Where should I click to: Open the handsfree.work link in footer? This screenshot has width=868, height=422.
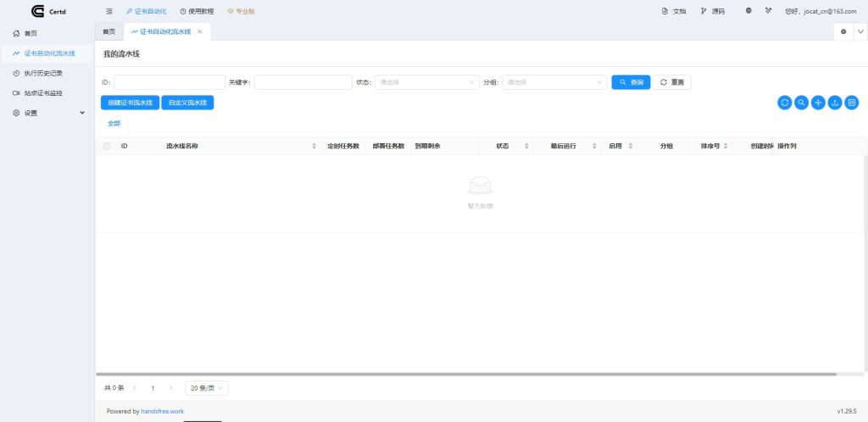click(x=162, y=411)
